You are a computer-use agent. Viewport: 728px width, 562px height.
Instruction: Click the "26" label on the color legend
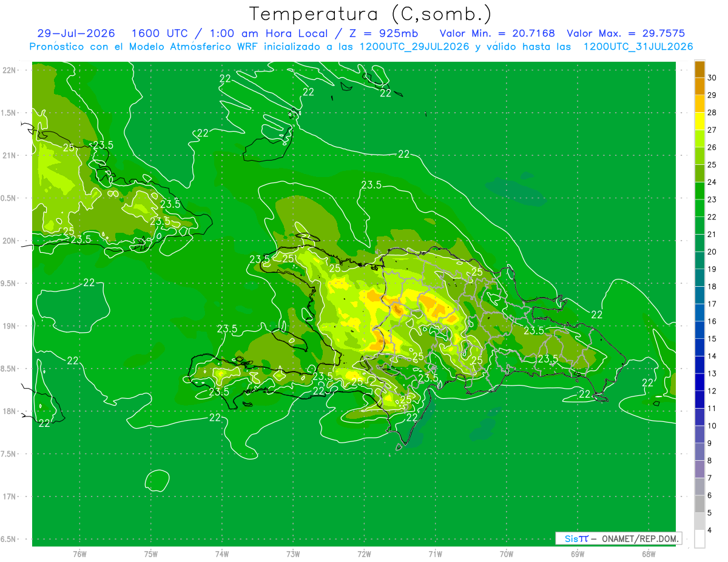[x=712, y=147]
